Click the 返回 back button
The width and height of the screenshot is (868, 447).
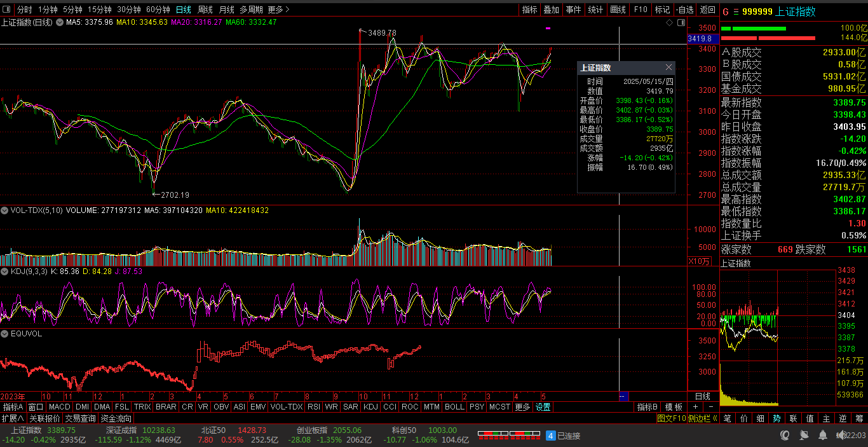click(x=708, y=10)
